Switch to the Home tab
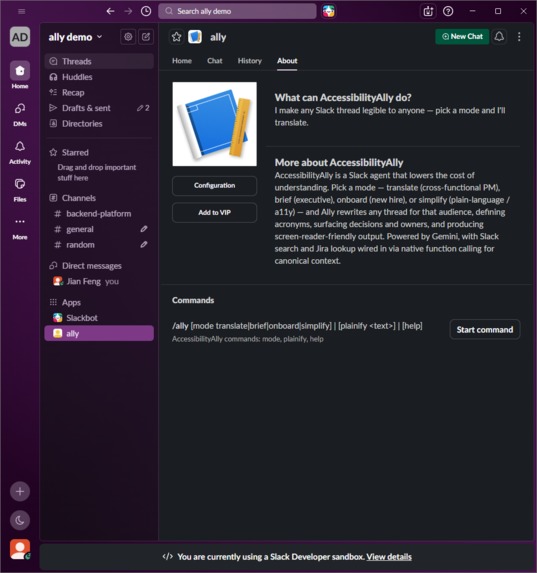The height and width of the screenshot is (573, 537). click(x=182, y=61)
